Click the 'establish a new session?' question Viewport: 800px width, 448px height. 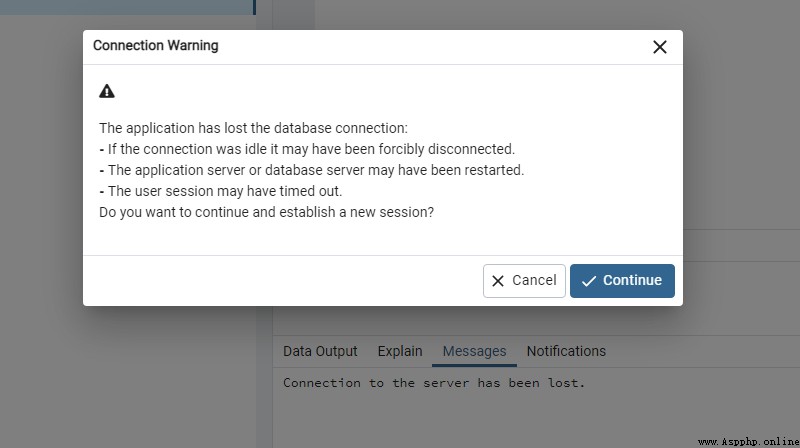tap(266, 212)
